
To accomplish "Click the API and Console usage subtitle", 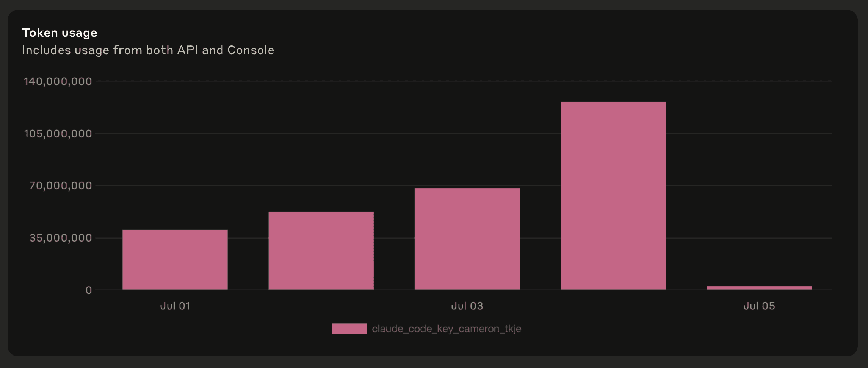I will pos(148,50).
